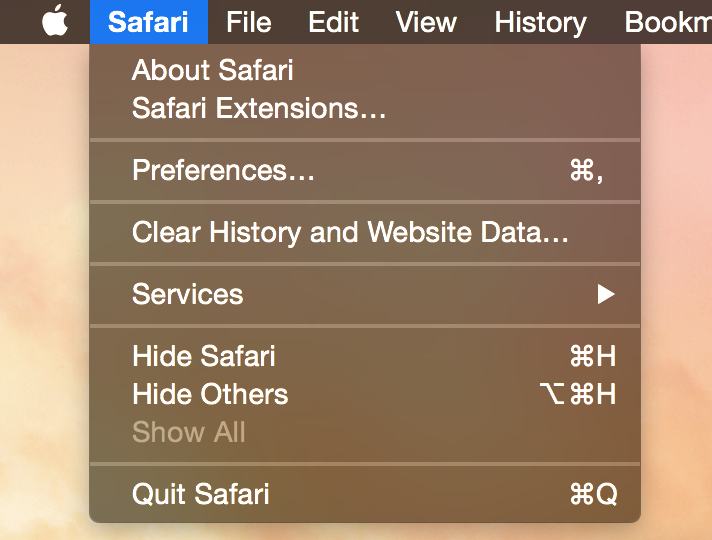The image size is (712, 540).
Task: Open the History menu
Action: pos(540,22)
